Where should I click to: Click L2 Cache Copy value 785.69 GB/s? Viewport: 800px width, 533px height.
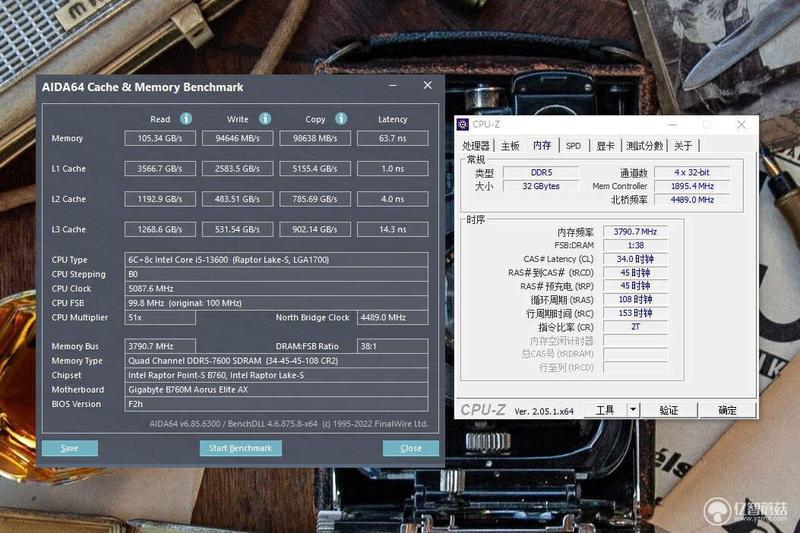tap(315, 199)
